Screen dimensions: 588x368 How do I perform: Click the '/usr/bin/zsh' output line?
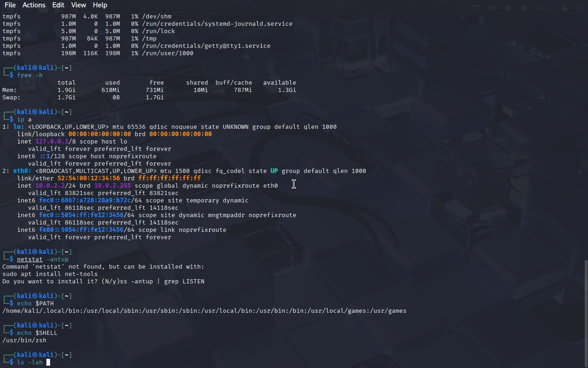pyautogui.click(x=24, y=340)
